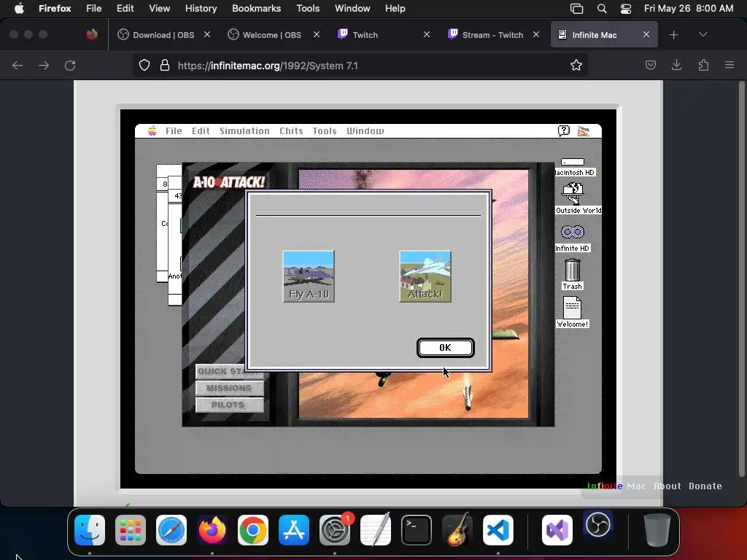747x560 pixels.
Task: Launch Google Chrome from the Dock
Action: click(253, 530)
